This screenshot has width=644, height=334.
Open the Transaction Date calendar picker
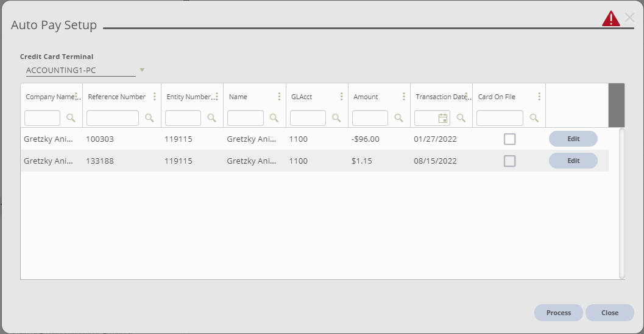[x=443, y=118]
